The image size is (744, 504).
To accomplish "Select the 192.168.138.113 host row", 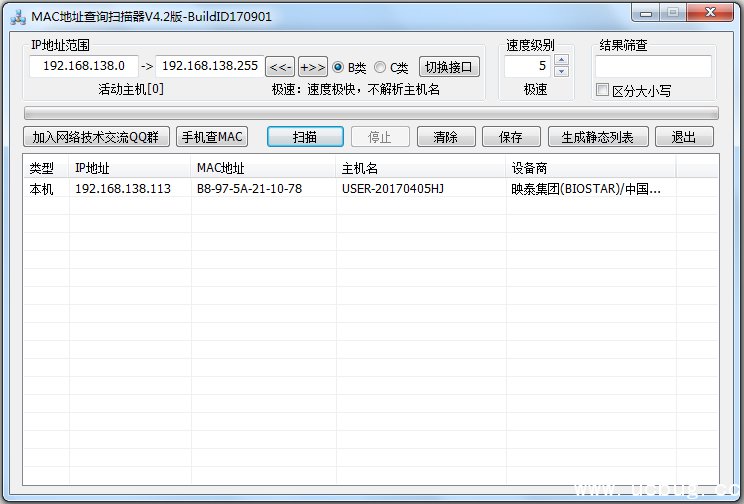I will tap(122, 188).
